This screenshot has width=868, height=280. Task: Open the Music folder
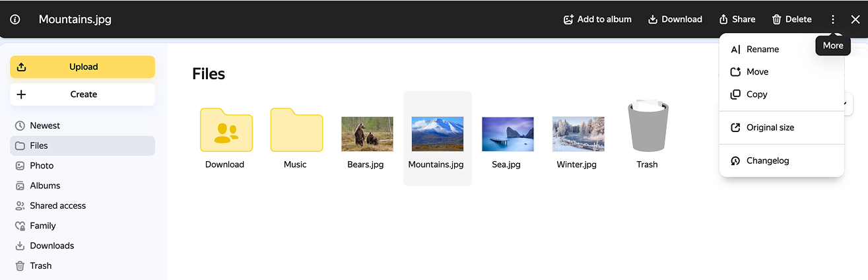296,131
